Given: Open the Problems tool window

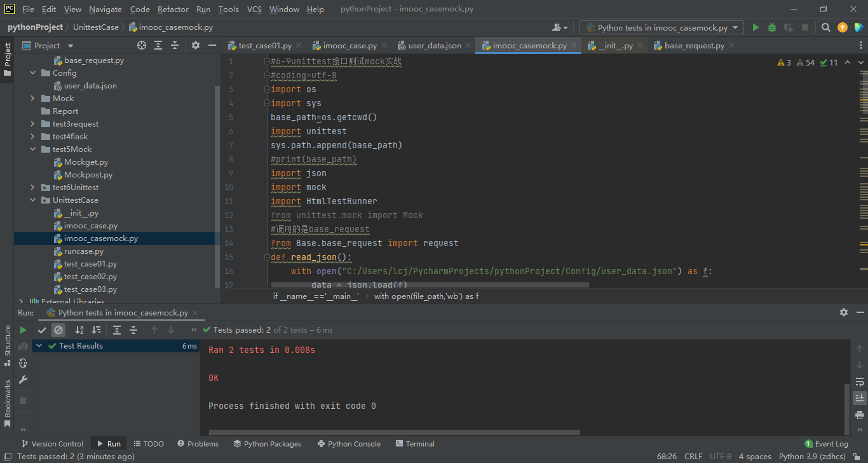Looking at the screenshot, I should coord(198,444).
